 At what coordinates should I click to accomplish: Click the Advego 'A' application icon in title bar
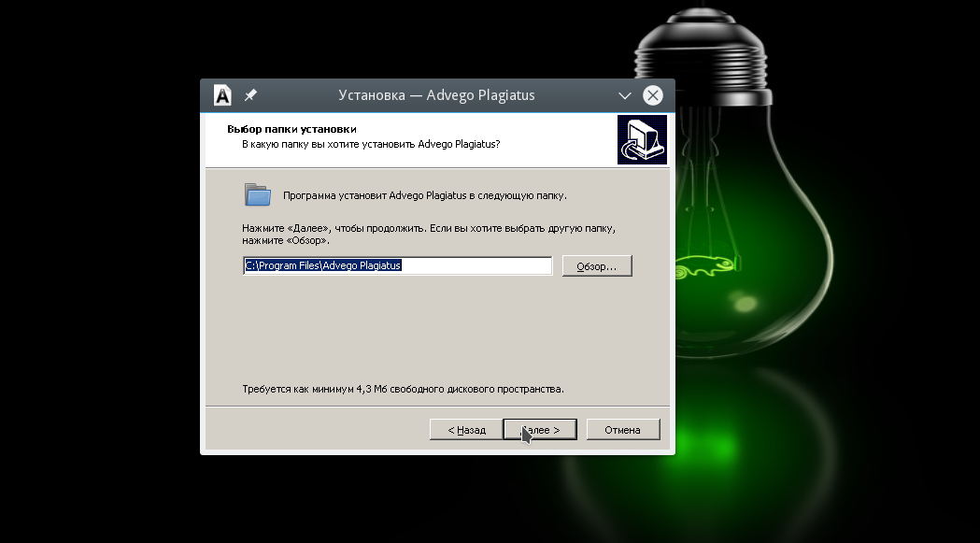[222, 95]
